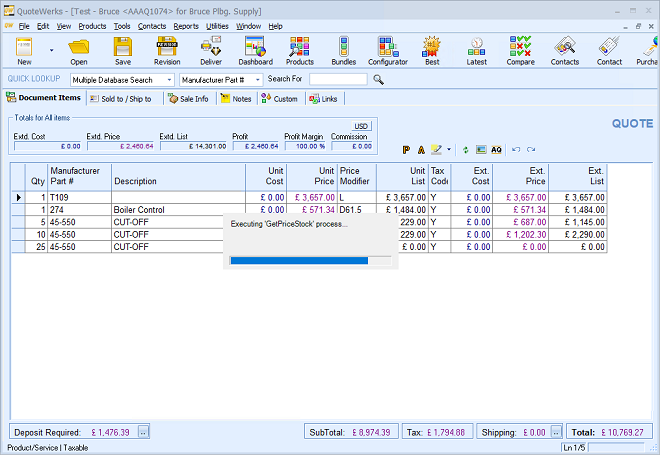
Task: Click the green refresh arrows icon
Action: (465, 149)
